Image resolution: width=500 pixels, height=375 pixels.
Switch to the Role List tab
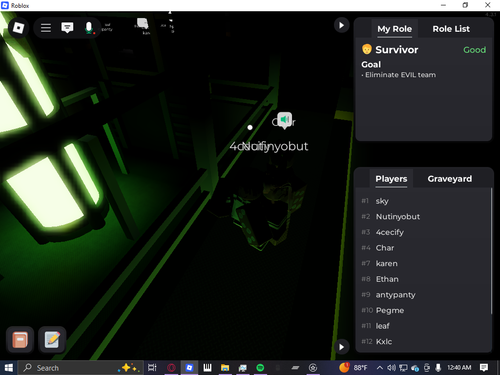click(x=451, y=29)
